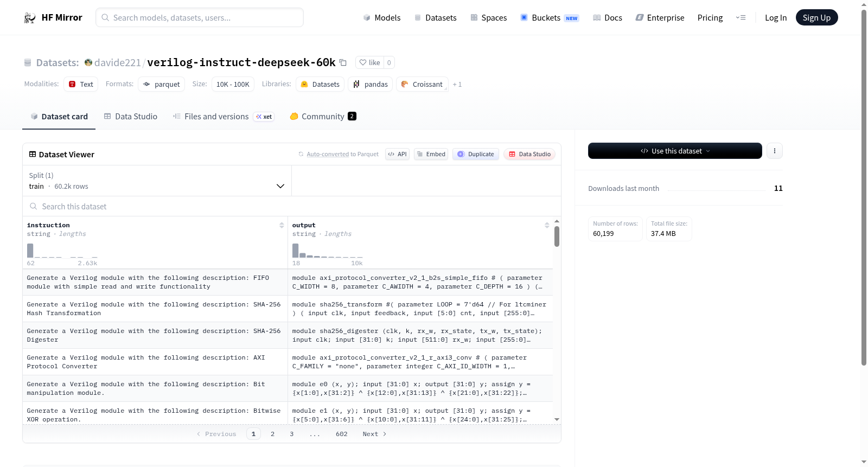Screen dimensions: 868x467
Task: Show the +1 additional libraries
Action: [457, 84]
